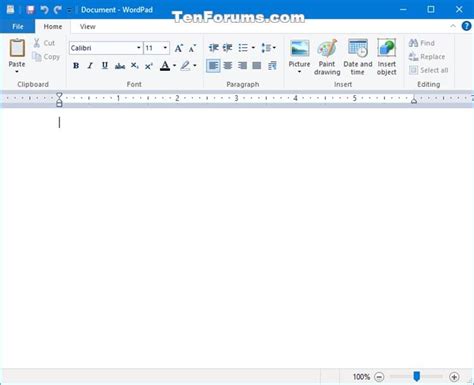The height and width of the screenshot is (385, 474).
Task: Toggle Italic formatting
Action: (90, 66)
